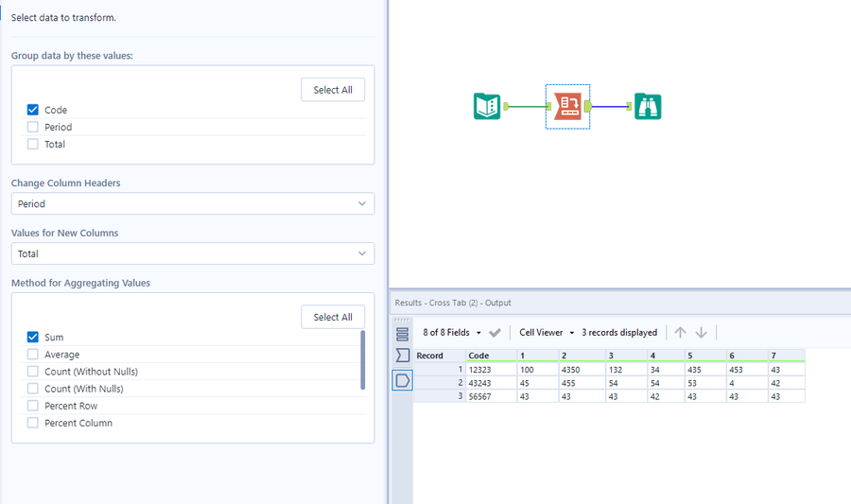Screen dimensions: 851x504
Task: Click the Cross Tab input anchor
Action: (x=548, y=106)
